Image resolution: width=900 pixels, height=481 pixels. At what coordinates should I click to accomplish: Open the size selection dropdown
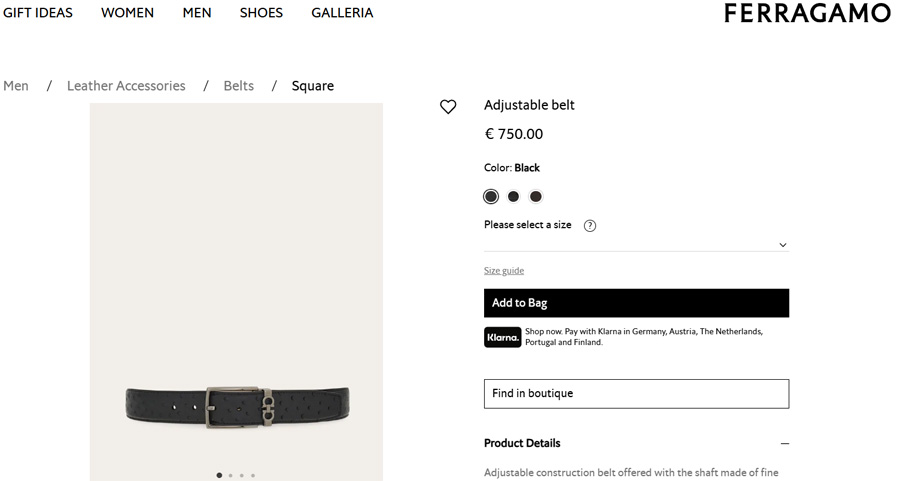(x=636, y=244)
